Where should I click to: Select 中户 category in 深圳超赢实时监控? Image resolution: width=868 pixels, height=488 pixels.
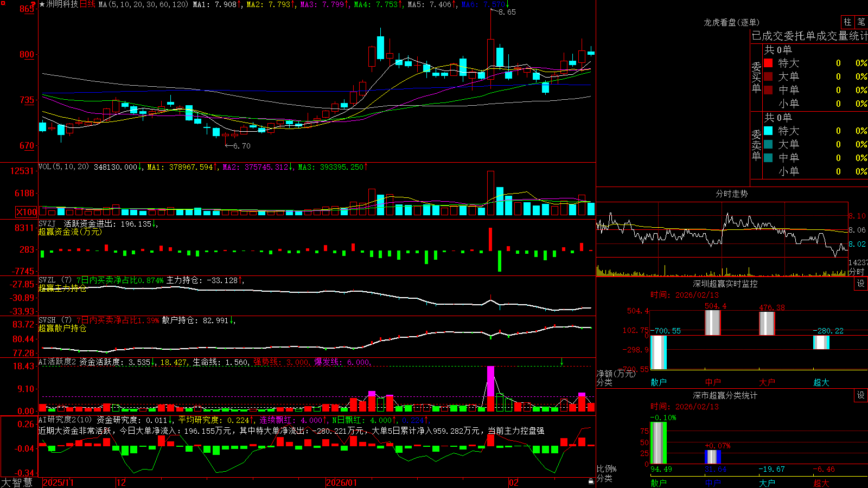coord(713,382)
